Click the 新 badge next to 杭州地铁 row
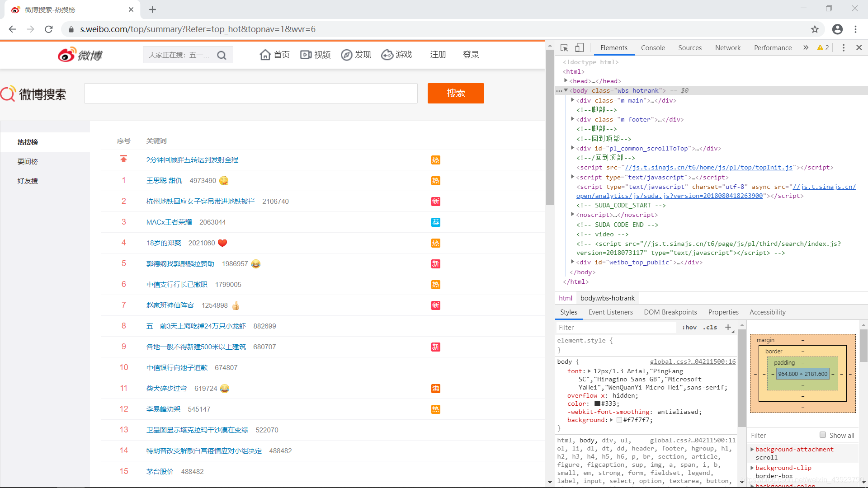Screen dimensions: 868x488 [x=435, y=202]
